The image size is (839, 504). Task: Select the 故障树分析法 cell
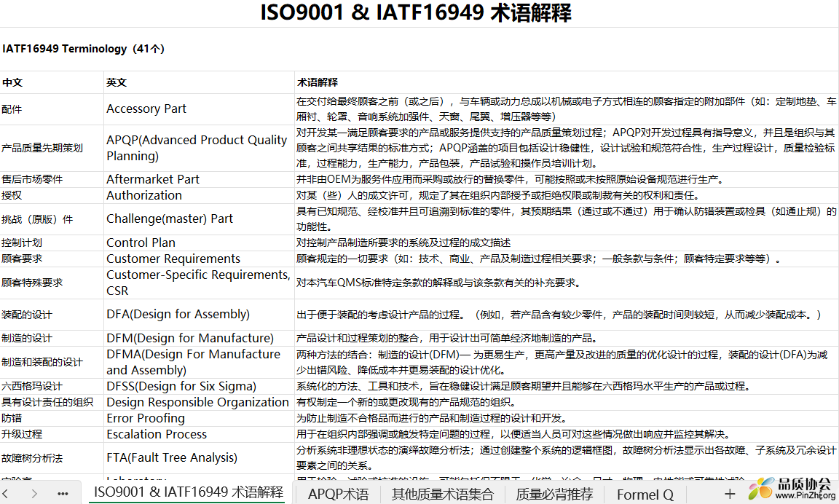coord(52,458)
